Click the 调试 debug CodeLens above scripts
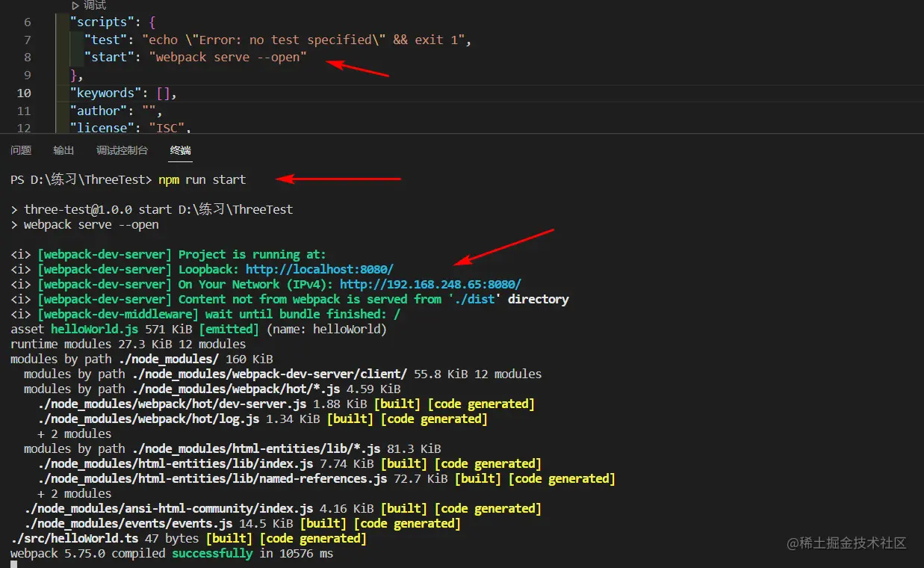Image resolution: width=924 pixels, height=568 pixels. pyautogui.click(x=89, y=5)
